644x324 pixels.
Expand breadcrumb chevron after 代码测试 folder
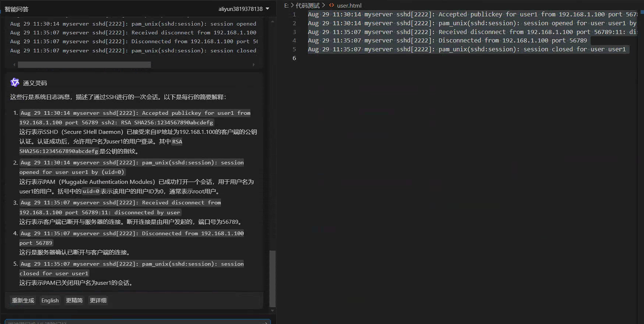tap(324, 5)
